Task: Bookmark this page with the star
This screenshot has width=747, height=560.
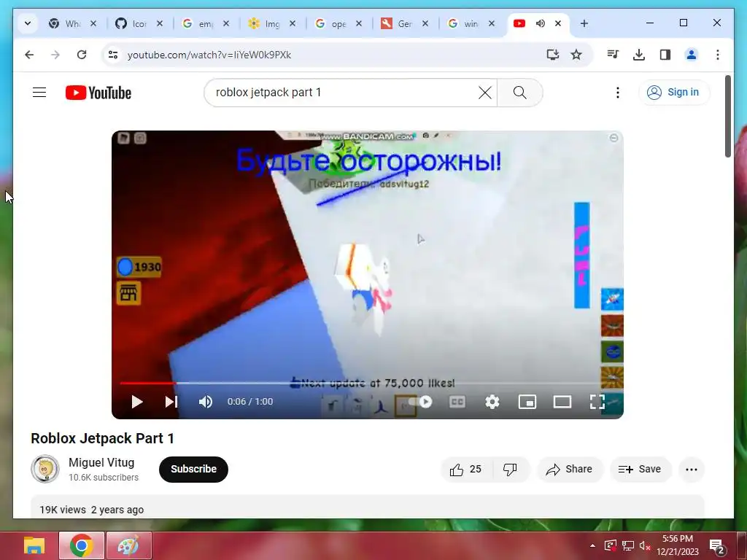Action: click(576, 55)
